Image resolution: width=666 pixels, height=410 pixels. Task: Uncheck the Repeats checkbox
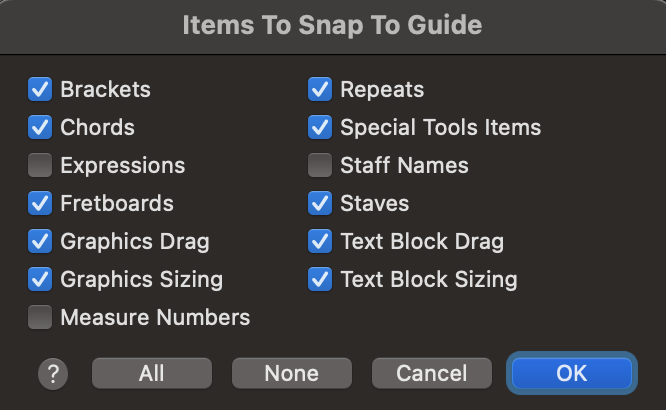click(x=320, y=90)
